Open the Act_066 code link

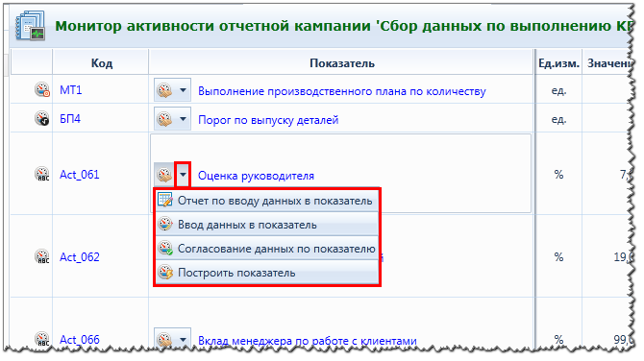[x=80, y=340]
